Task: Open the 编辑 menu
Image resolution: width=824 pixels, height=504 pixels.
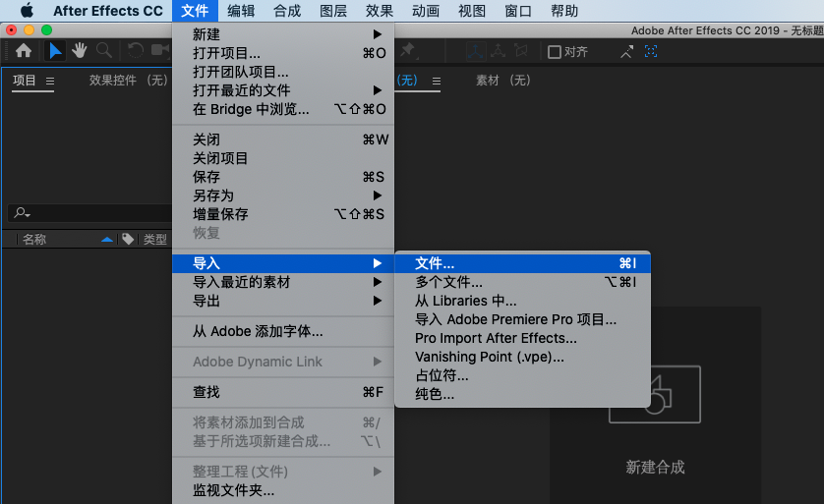Action: [x=241, y=11]
